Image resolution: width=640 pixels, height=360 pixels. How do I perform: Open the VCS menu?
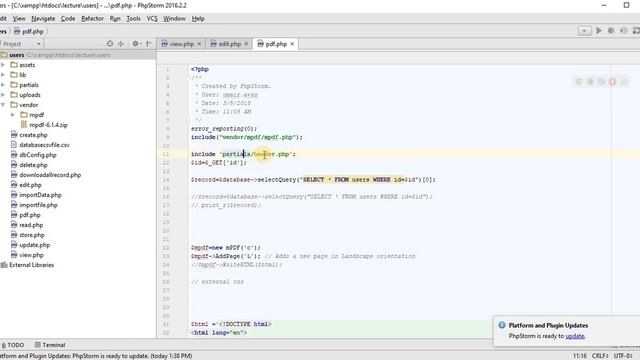[x=152, y=19]
